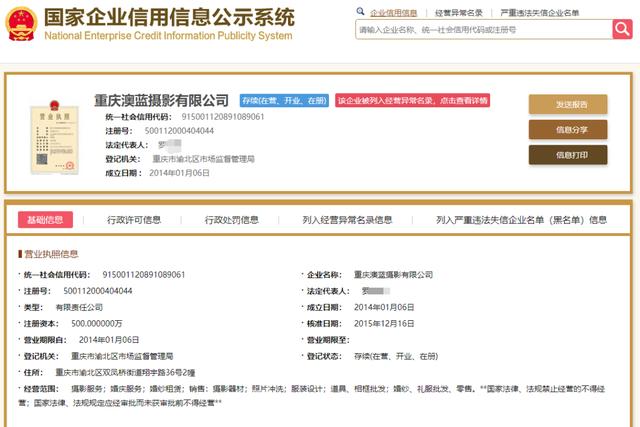Click the header credit code 915001120891089061

tap(223, 117)
